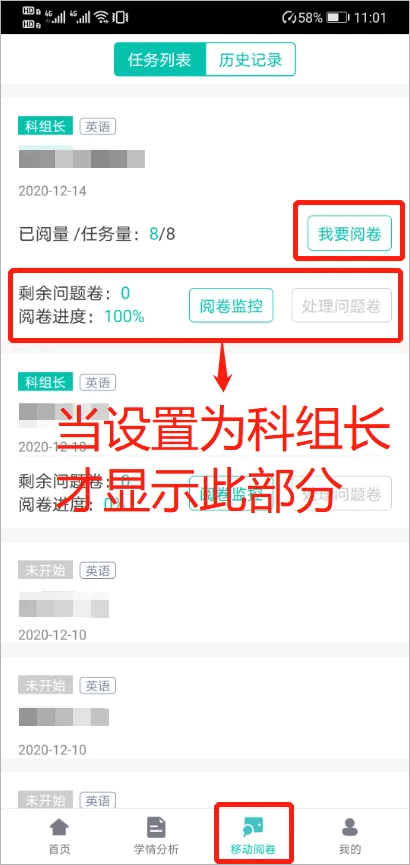Click the 我要阅卷 button
This screenshot has height=865, width=410.
[349, 233]
